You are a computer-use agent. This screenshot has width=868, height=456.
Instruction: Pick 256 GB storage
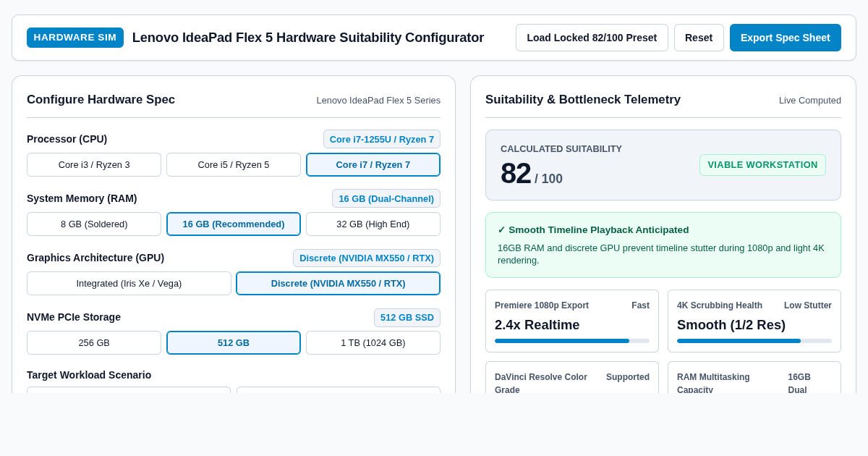click(x=94, y=342)
